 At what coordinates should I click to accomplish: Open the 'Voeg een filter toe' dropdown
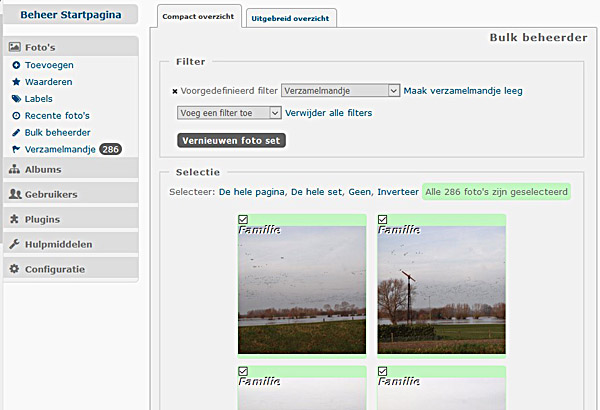(229, 113)
